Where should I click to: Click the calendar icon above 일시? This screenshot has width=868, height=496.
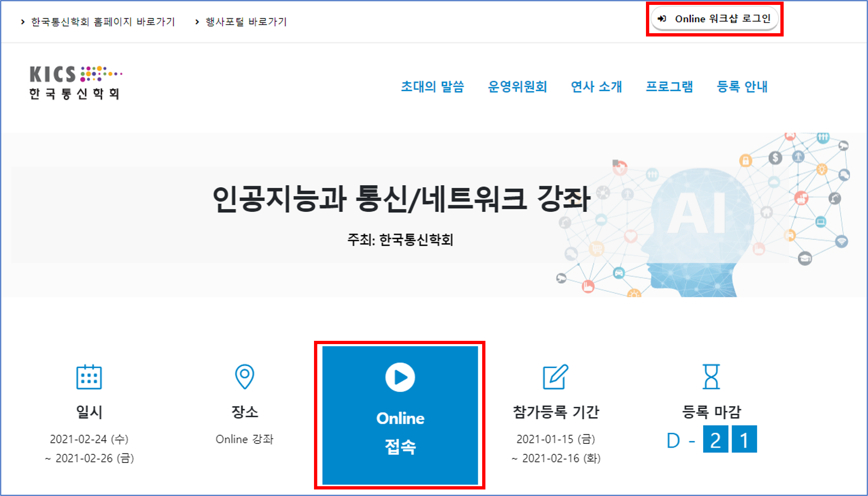pyautogui.click(x=89, y=377)
